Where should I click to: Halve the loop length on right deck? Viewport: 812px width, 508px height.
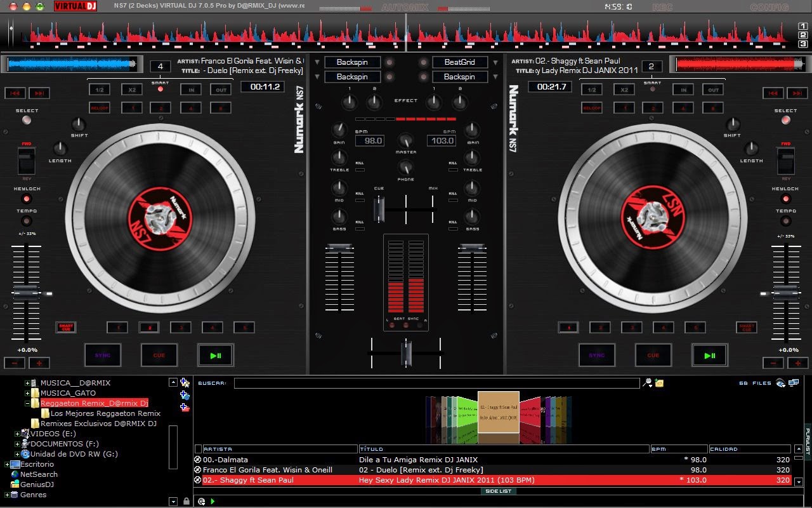(x=592, y=90)
